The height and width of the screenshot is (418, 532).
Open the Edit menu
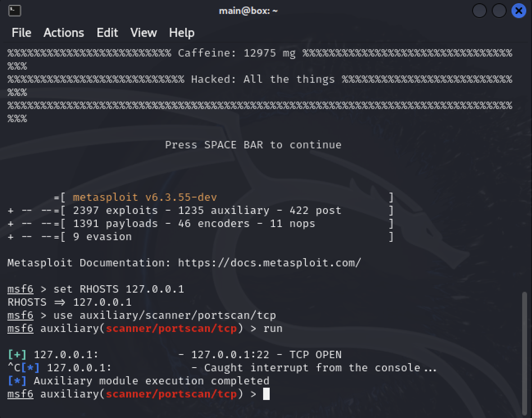107,33
